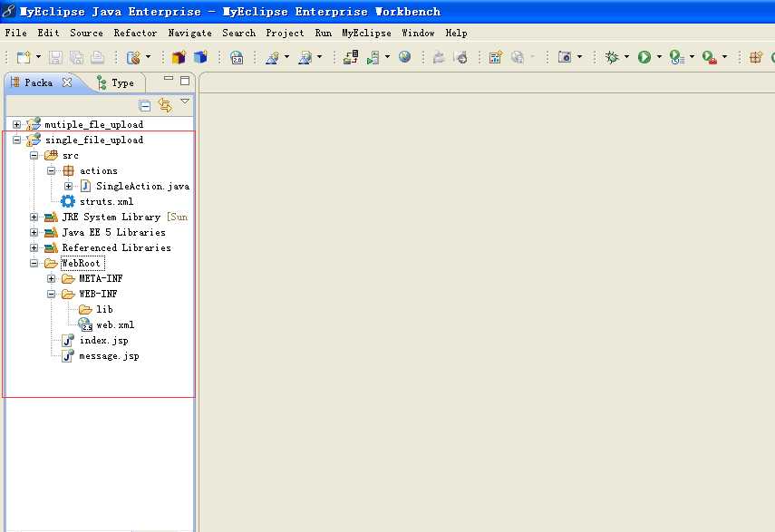Click the green Run icon
Screen dimensions: 775x532
[x=644, y=57]
